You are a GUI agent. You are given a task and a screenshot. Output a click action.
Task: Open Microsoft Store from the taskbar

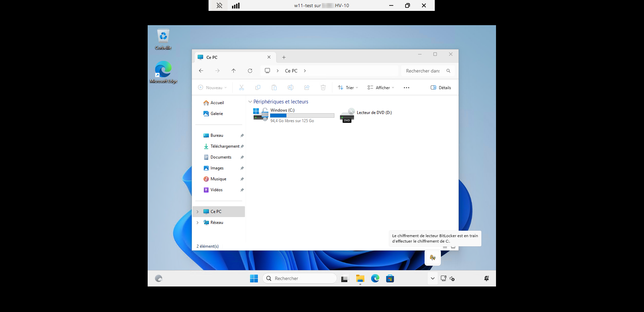click(390, 279)
